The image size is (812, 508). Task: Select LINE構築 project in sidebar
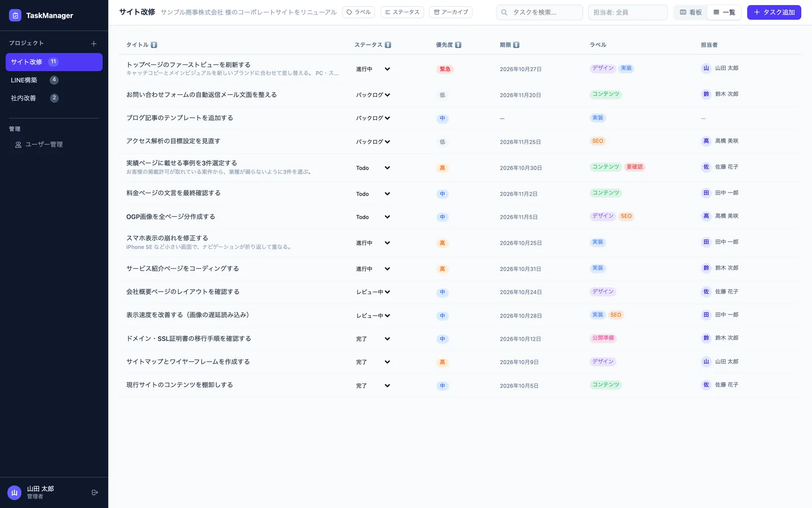54,80
